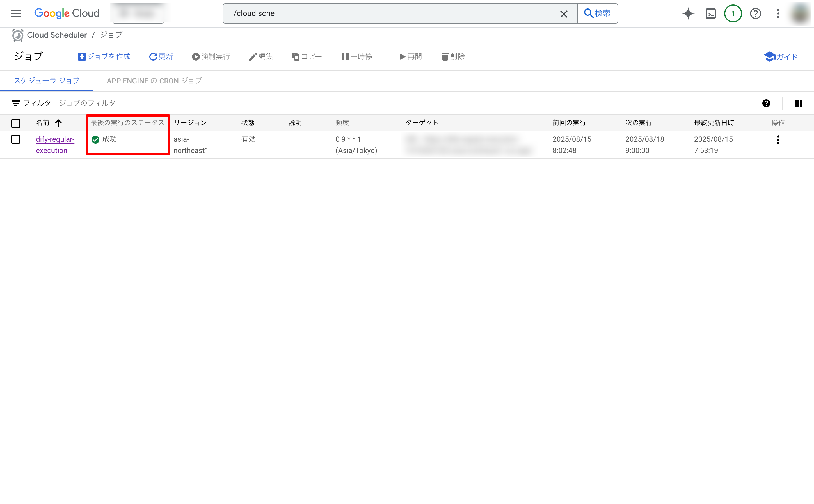Check the dify-regular-execution row checkbox

click(x=16, y=139)
